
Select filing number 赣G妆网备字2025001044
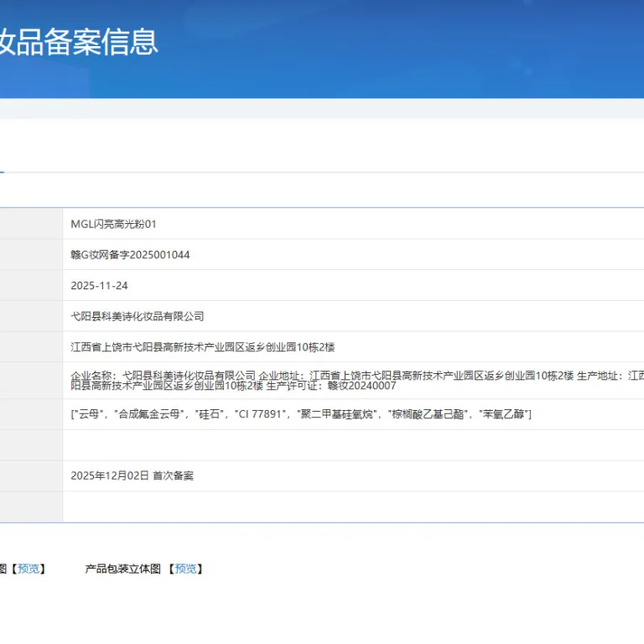point(130,255)
